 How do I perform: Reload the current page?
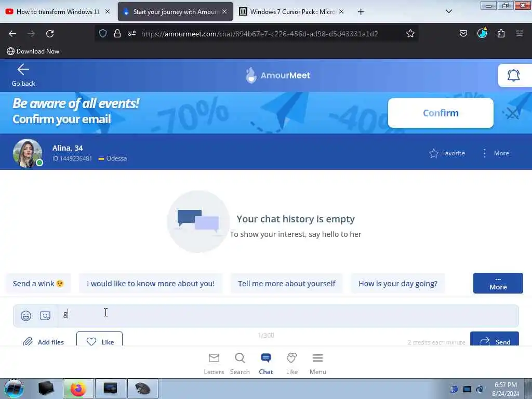point(50,34)
